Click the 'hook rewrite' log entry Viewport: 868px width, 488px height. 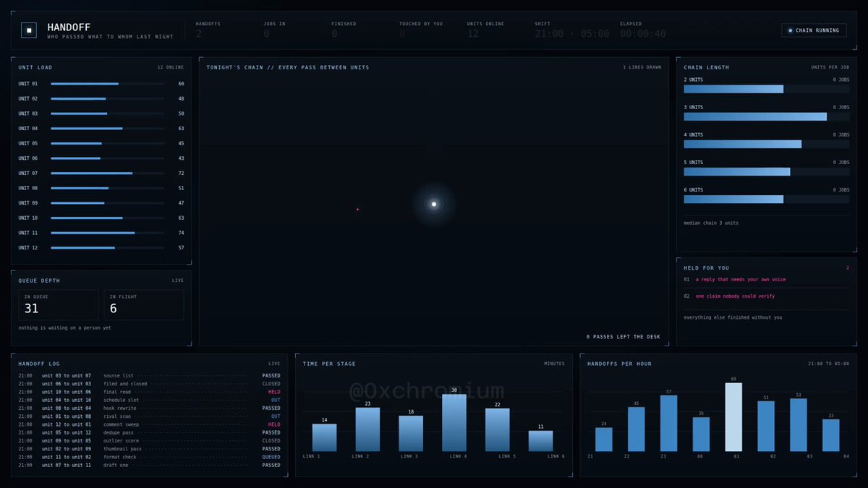(x=150, y=408)
